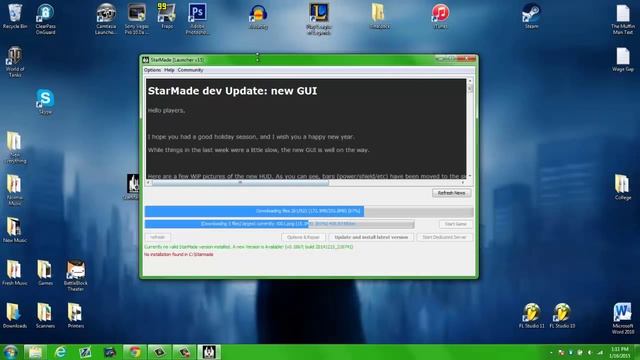Click the current file download progress bar
This screenshot has height=360, width=640.
click(x=280, y=224)
